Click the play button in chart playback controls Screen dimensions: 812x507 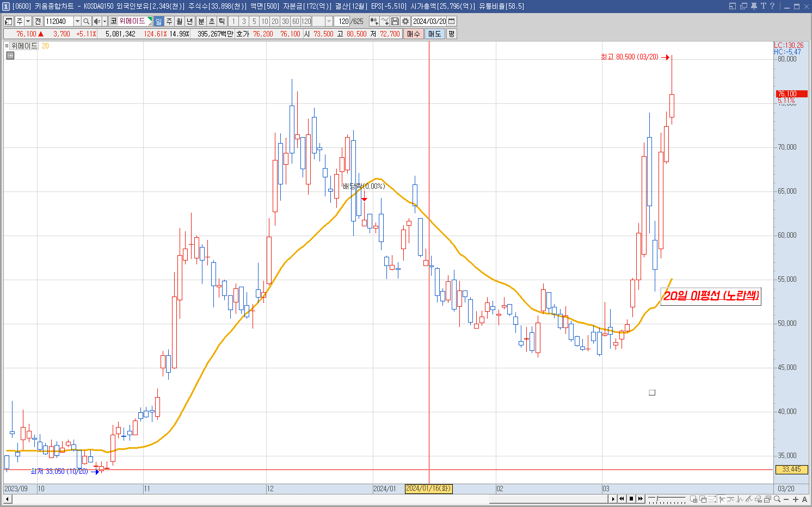613,499
